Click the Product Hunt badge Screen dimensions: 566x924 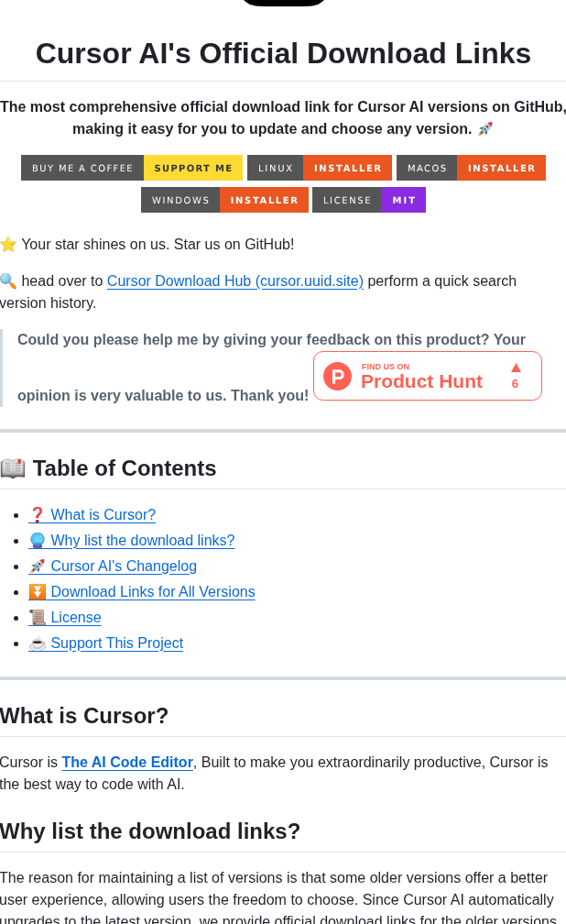tap(427, 376)
